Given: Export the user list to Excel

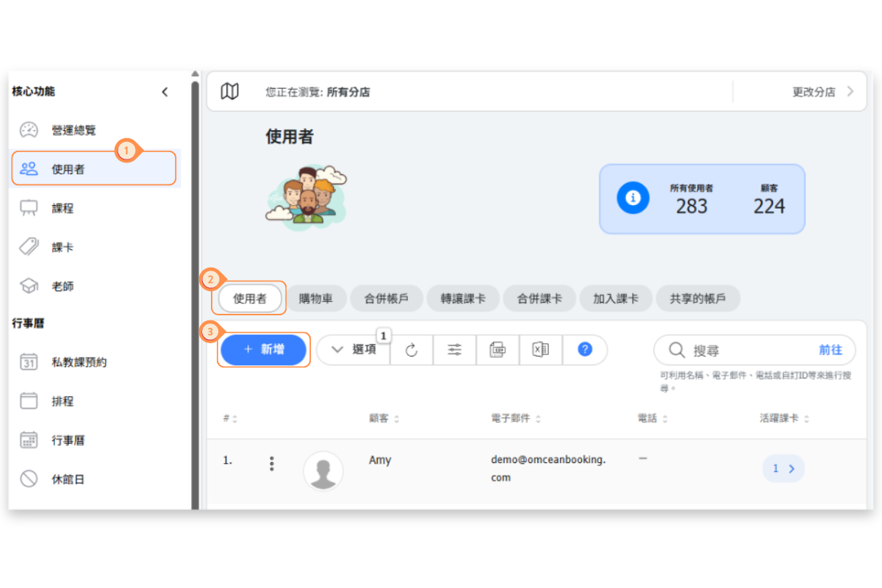Looking at the screenshot, I should pyautogui.click(x=541, y=350).
